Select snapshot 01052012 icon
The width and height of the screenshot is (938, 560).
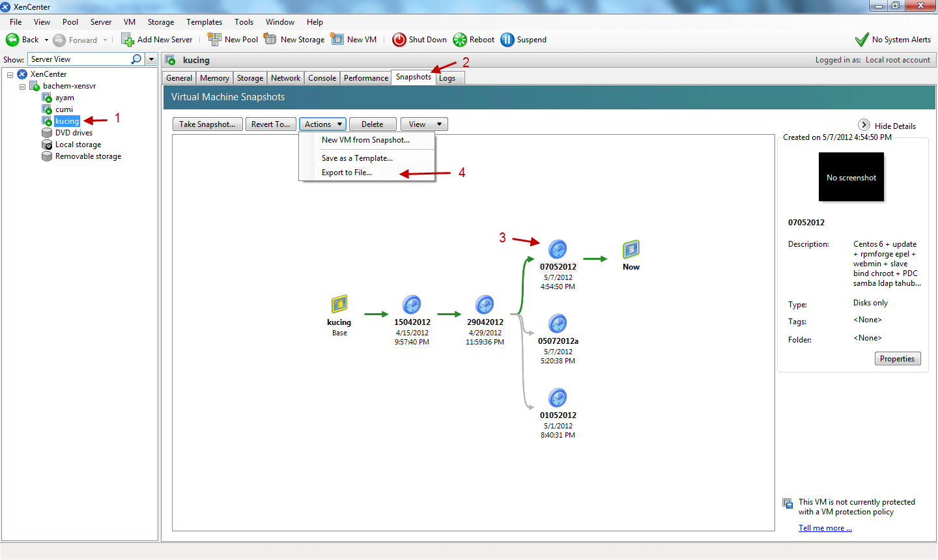558,397
